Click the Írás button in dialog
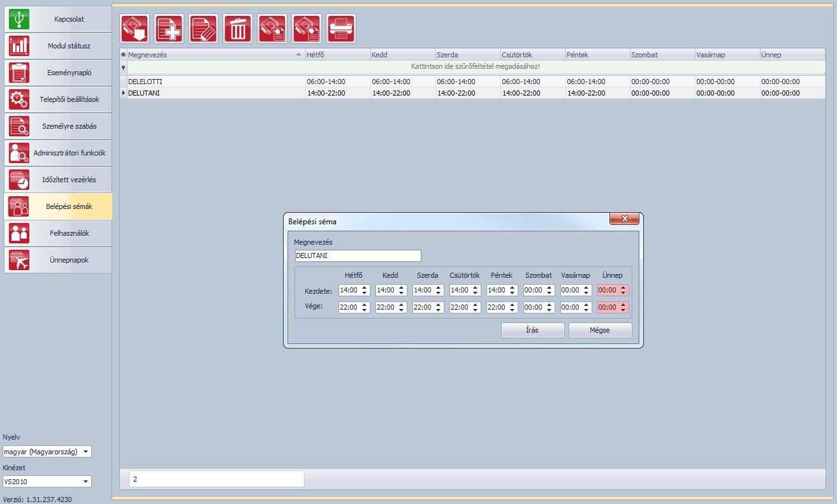Screen dimensions: 837x504 (x=533, y=330)
